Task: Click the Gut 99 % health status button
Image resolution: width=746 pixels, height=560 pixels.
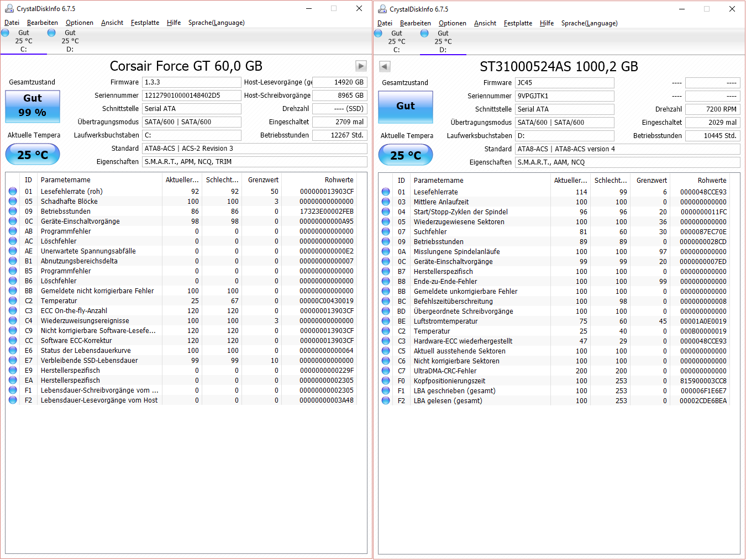Action: point(33,106)
